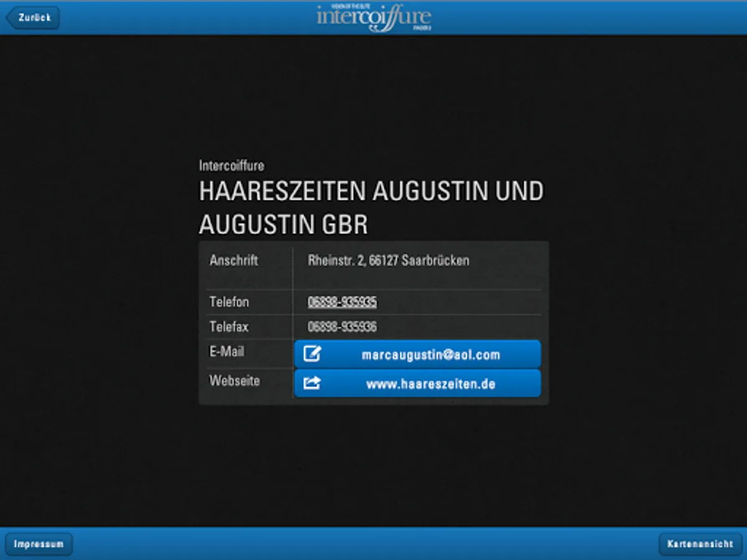
Task: Go back with the Zurück button
Action: [33, 17]
